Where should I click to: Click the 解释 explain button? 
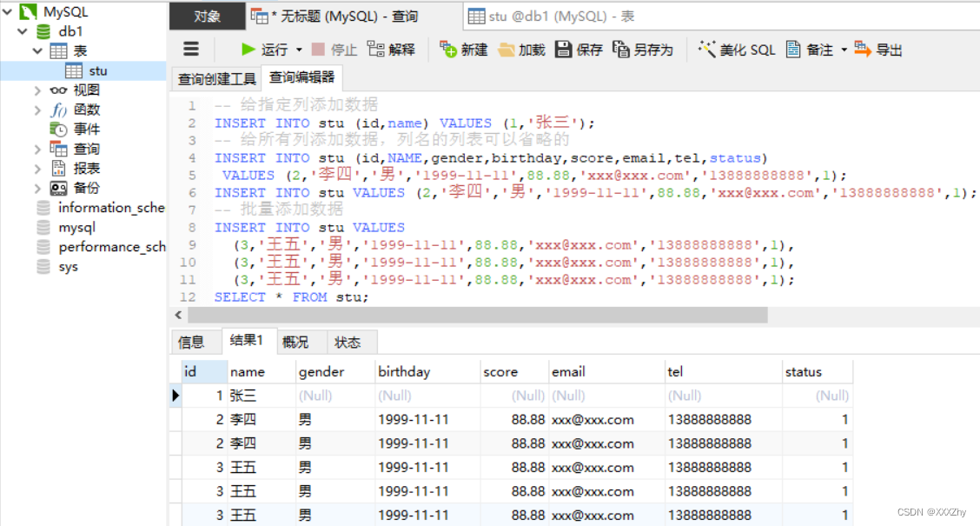click(x=391, y=50)
